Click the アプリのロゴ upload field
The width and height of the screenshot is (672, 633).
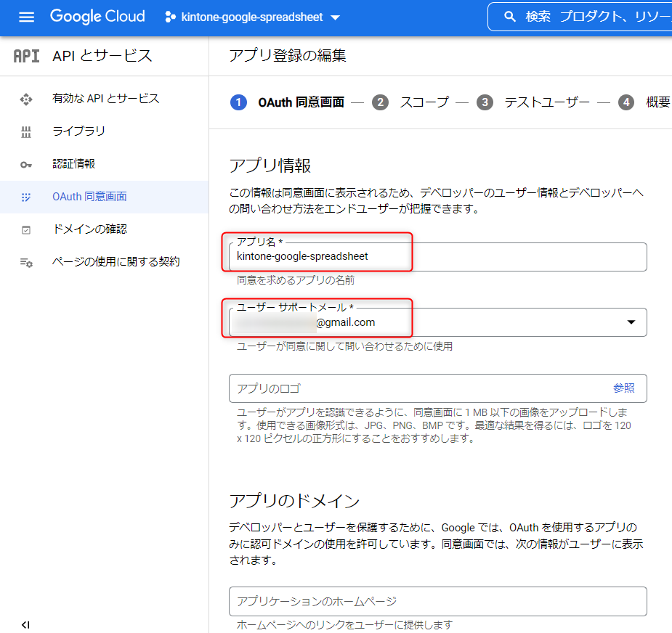[x=414, y=388]
